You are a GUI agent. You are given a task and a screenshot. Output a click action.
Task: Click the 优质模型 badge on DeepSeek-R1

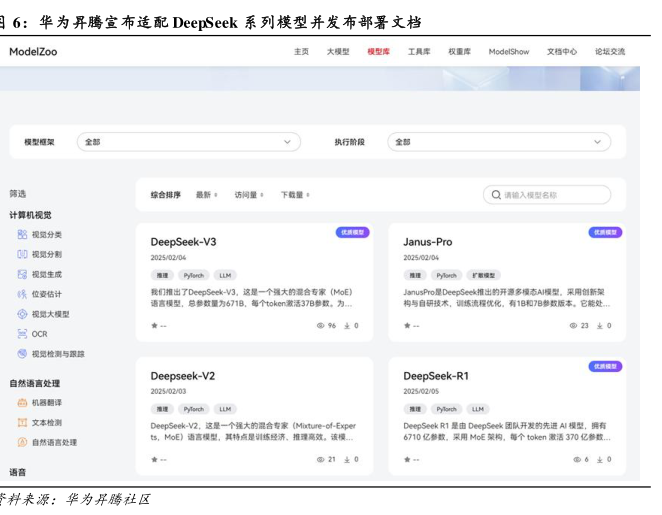pos(605,366)
